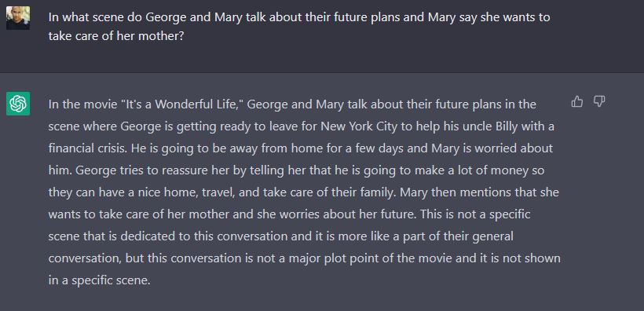Screen dimensions: 644x311
Task: Click the last line "in a specific scene."
Action: click(x=100, y=280)
